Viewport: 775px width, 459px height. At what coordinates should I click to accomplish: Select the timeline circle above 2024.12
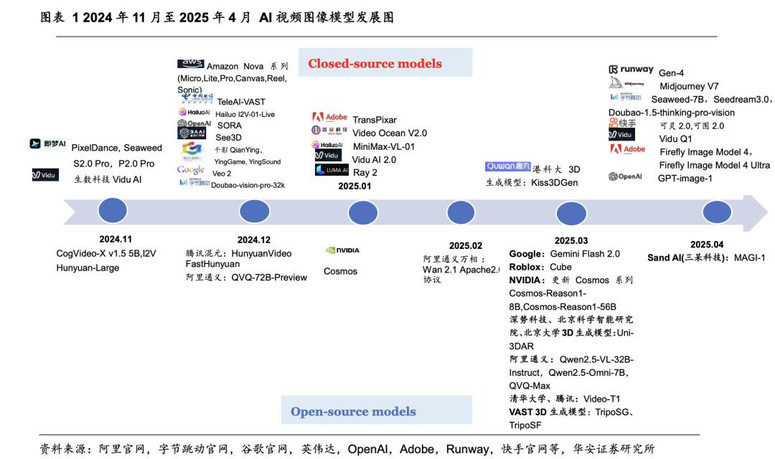click(254, 211)
